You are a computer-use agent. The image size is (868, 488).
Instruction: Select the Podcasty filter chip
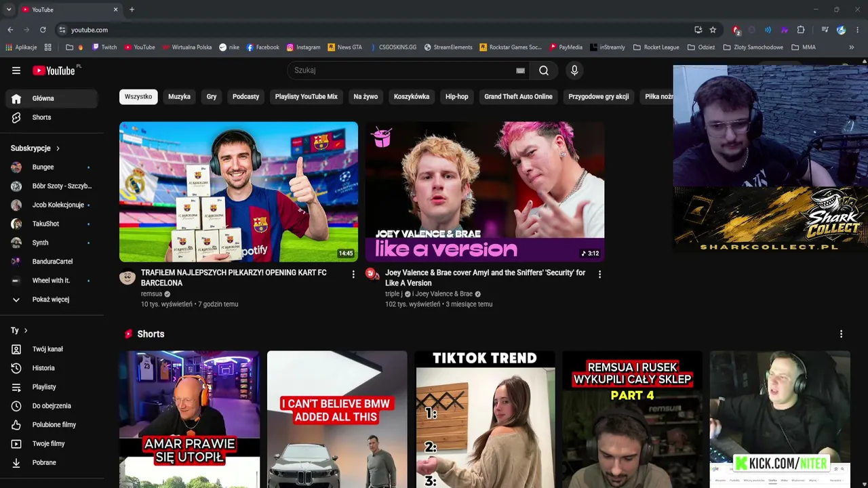point(245,97)
